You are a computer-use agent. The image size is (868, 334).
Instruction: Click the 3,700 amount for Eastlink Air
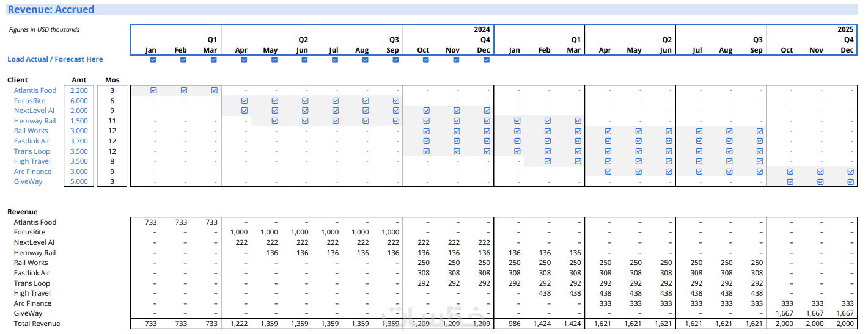(x=79, y=141)
